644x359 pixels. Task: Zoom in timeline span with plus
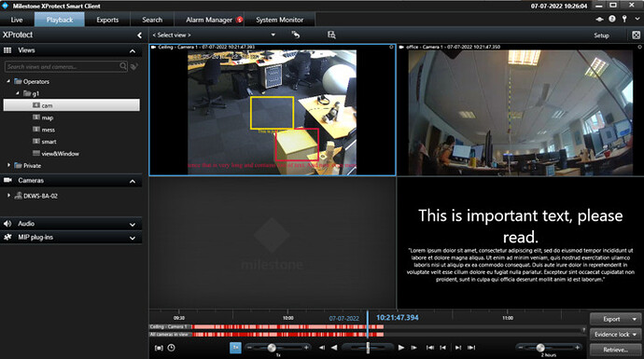click(x=578, y=348)
